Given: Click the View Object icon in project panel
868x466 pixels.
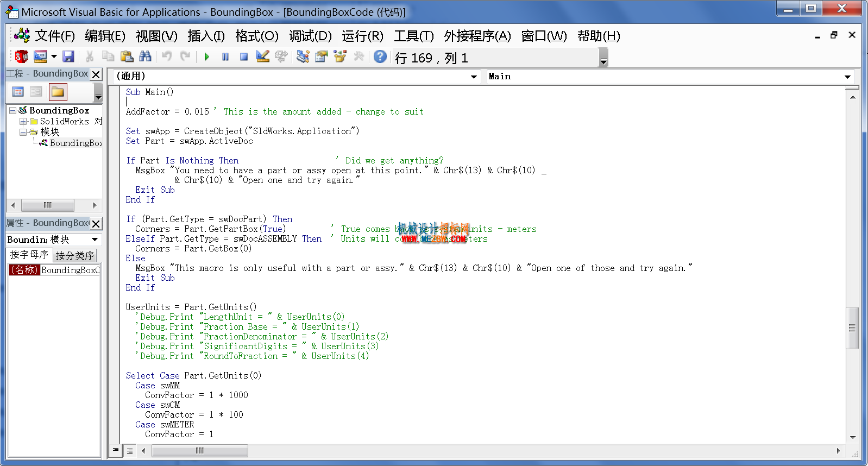Looking at the screenshot, I should coord(36,92).
